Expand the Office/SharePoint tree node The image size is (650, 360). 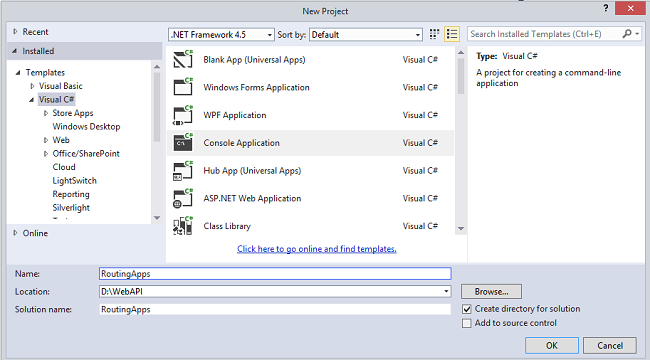[46, 154]
